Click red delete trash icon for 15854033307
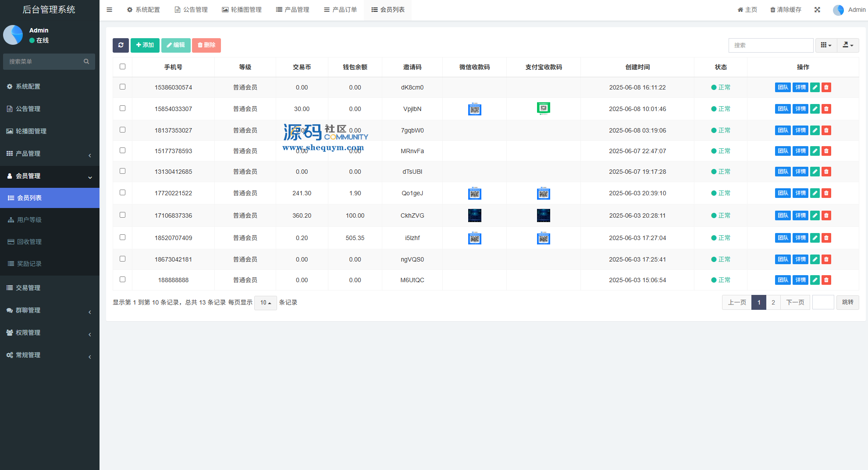Screen dimensions: 868x470 [826, 109]
